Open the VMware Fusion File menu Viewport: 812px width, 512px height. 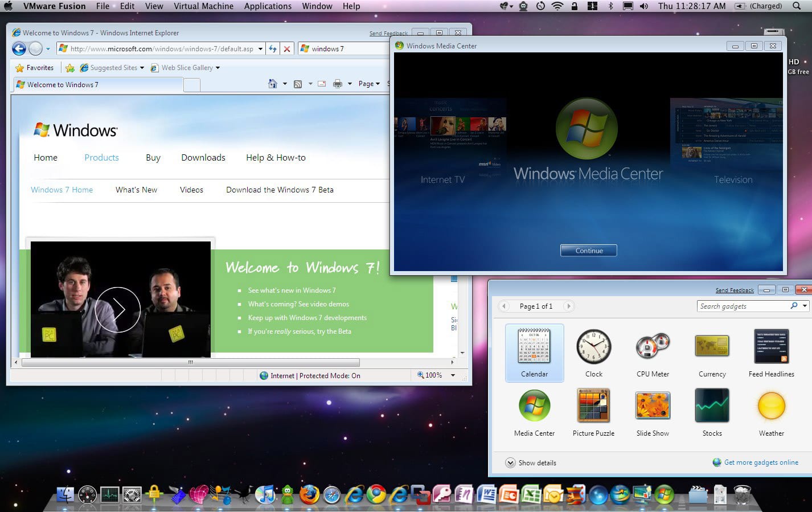[x=102, y=6]
